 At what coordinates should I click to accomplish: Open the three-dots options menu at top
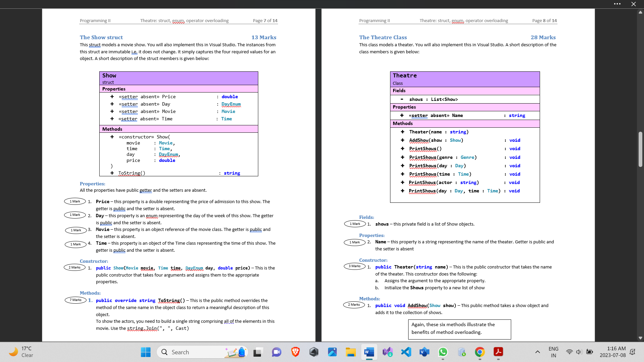617,4
